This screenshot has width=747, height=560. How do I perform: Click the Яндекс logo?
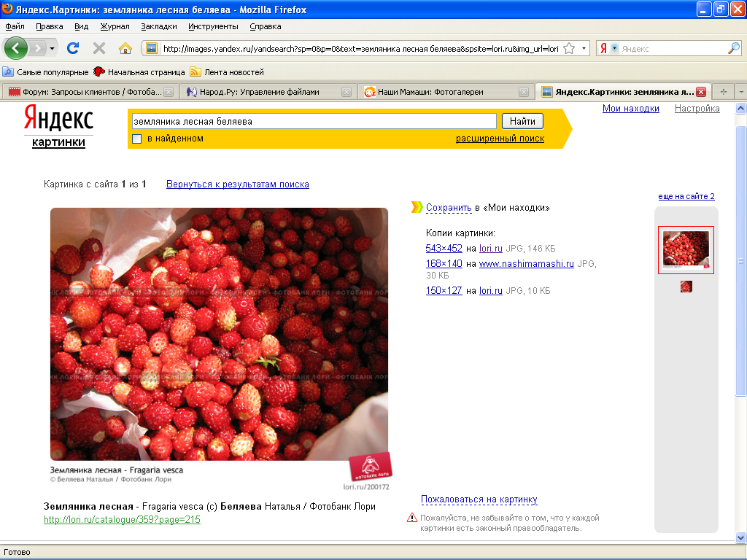pos(58,119)
